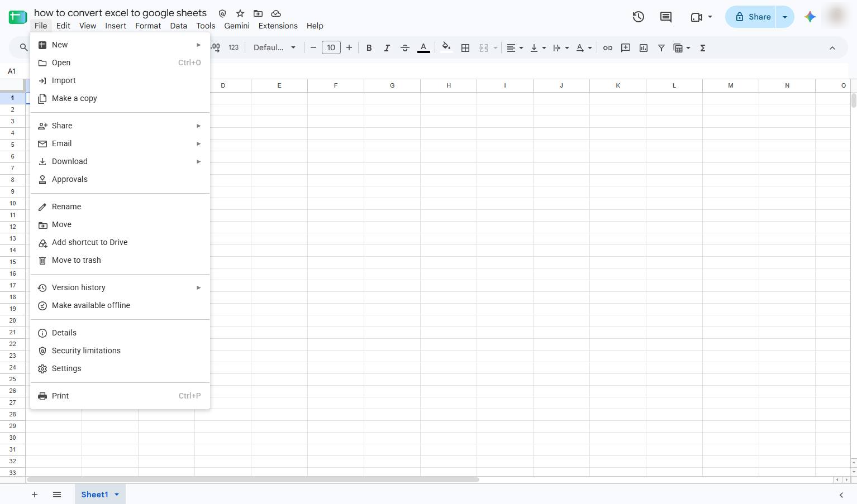The height and width of the screenshot is (504, 857).
Task: Click the font size input field
Action: point(331,48)
